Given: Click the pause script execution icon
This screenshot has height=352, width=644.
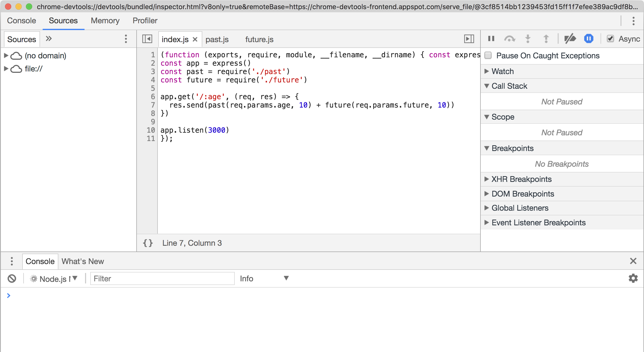Looking at the screenshot, I should click(x=491, y=39).
